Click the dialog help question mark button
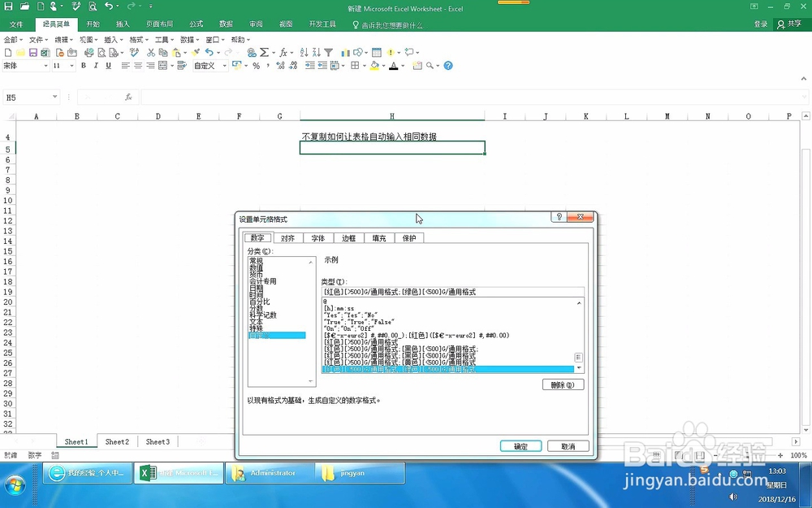Viewport: 812px width, 508px height. (559, 217)
